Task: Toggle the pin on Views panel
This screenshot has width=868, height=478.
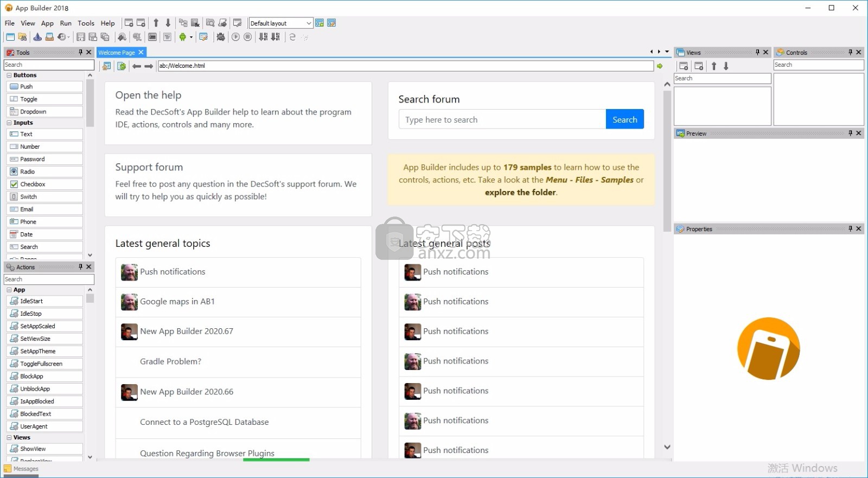Action: click(757, 52)
